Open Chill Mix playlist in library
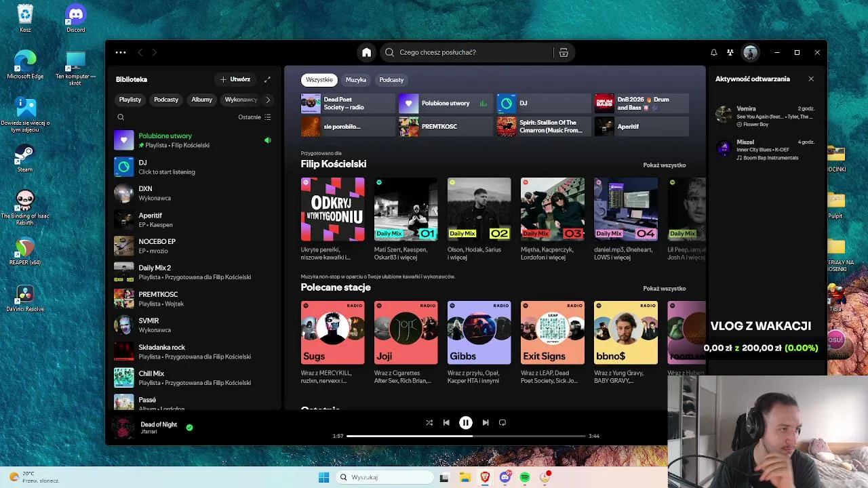Viewport: 868px width, 488px height. [193, 378]
